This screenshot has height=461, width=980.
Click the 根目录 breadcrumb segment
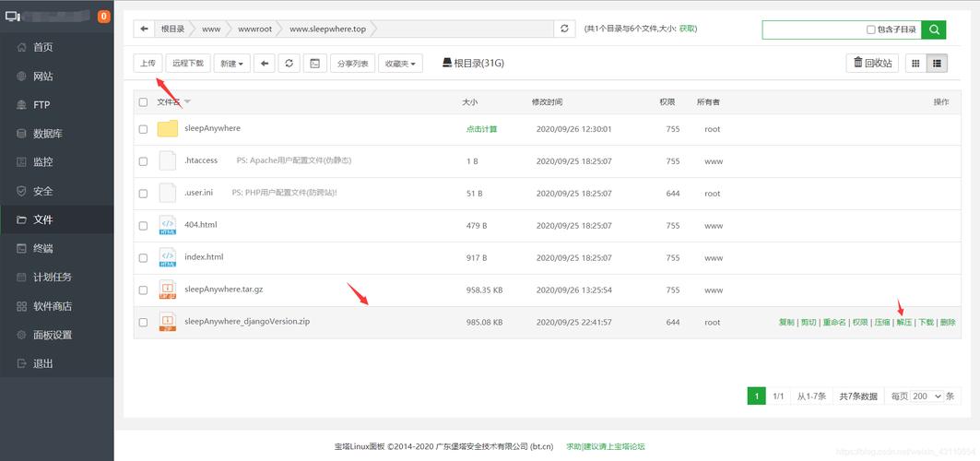[172, 29]
